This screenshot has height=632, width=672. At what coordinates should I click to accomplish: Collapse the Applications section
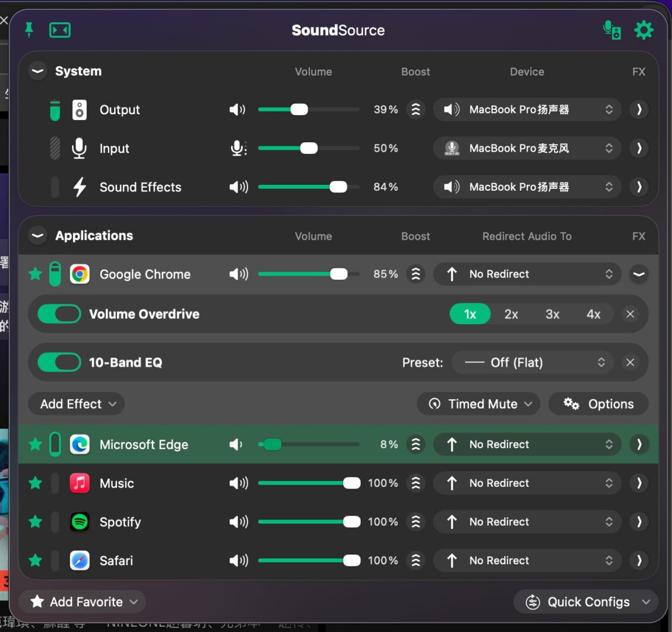click(37, 236)
